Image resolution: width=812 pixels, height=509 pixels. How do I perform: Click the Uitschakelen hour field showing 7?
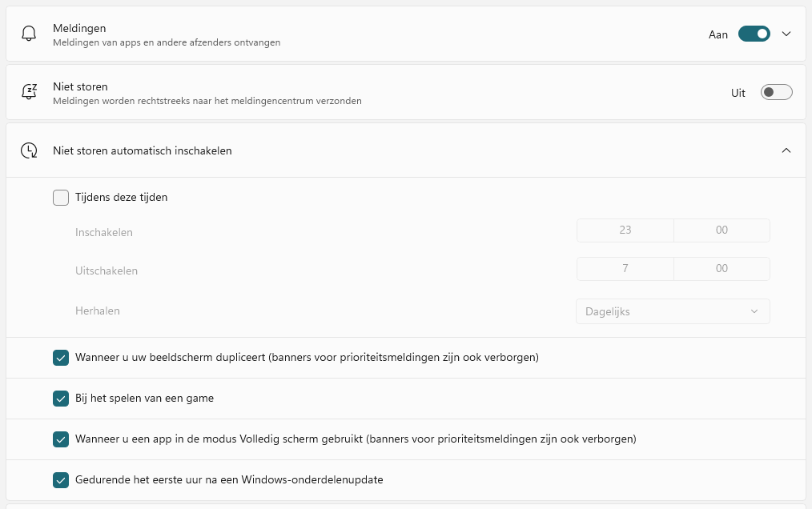pos(625,269)
